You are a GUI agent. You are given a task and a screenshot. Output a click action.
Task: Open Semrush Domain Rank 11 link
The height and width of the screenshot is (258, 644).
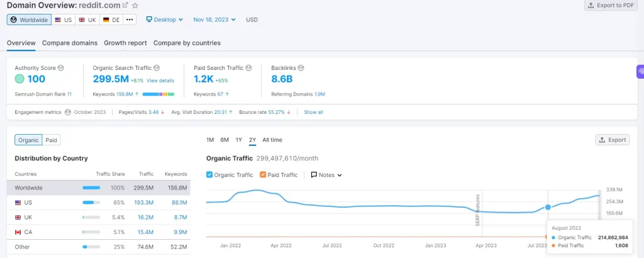pos(69,94)
